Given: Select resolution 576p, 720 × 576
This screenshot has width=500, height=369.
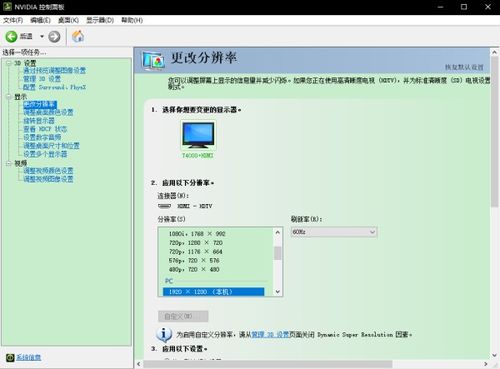Looking at the screenshot, I should [194, 260].
